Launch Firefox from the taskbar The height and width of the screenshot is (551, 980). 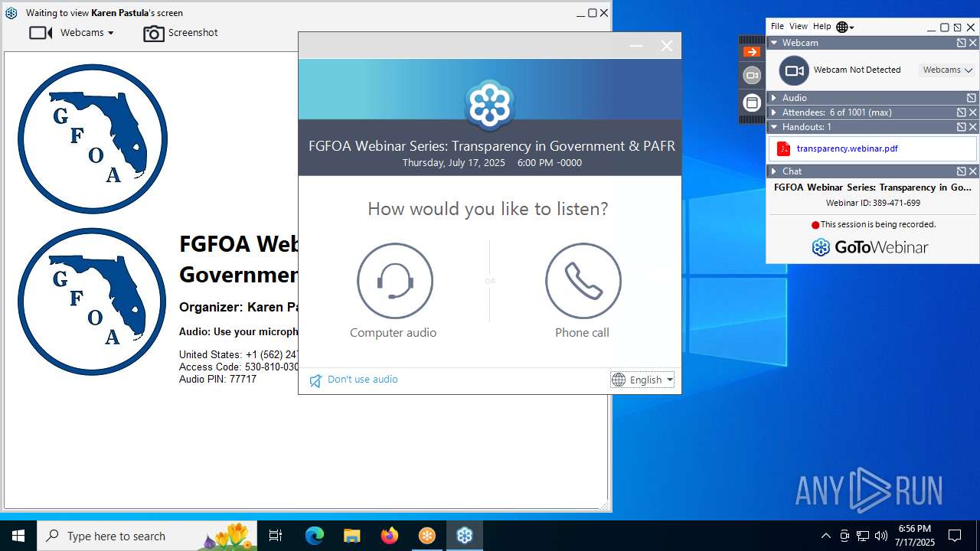coord(389,536)
